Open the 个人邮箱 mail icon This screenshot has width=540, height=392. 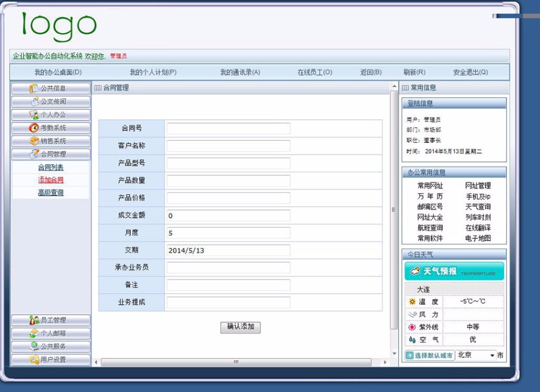pos(34,333)
